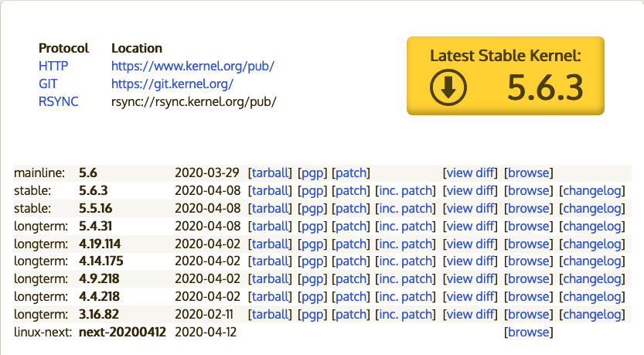Screen dimensions: 644x355
Task: Open pgp link for longterm 4.19.114
Action: pos(312,244)
